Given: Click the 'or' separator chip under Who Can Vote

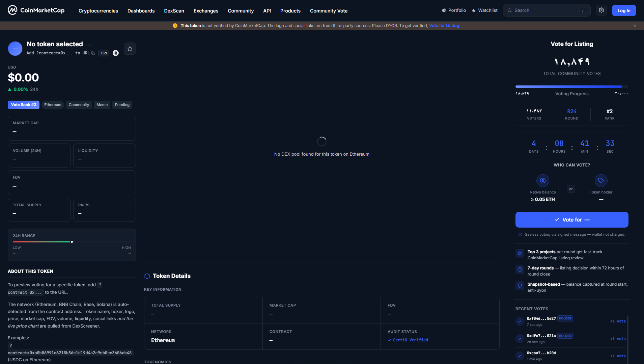Looking at the screenshot, I should click(x=571, y=189).
